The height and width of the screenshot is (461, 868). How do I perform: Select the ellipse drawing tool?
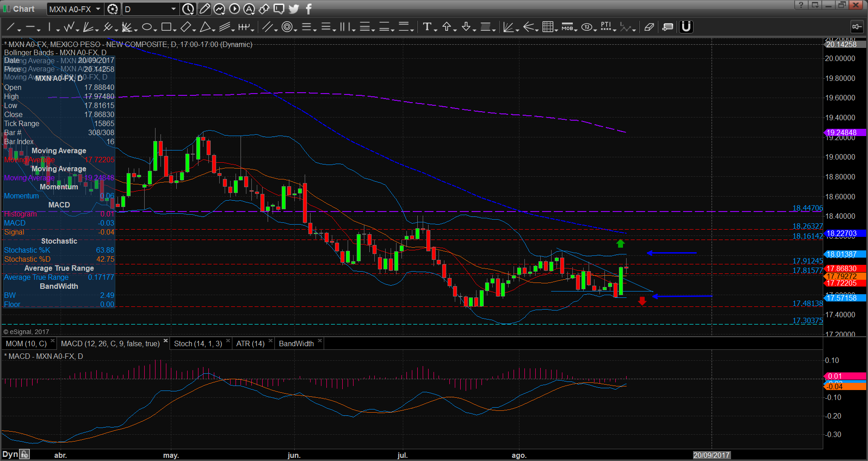(146, 27)
